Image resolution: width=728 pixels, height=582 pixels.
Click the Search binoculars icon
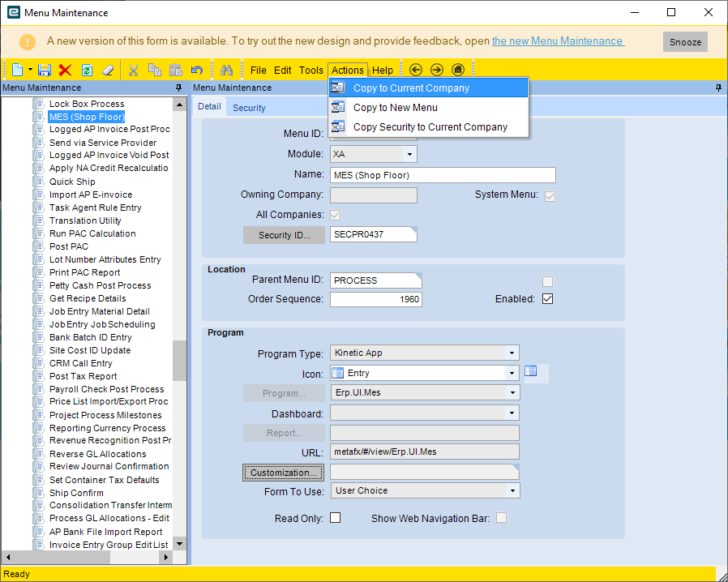pos(226,70)
